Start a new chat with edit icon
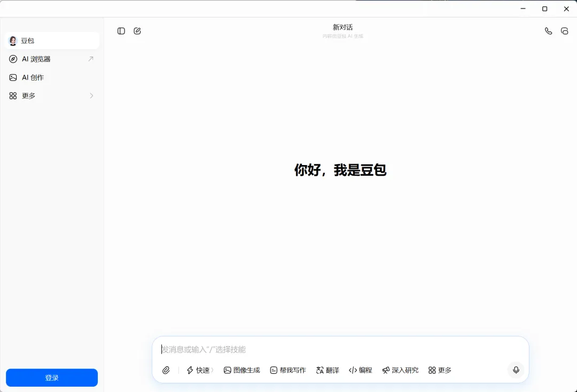Image resolution: width=577 pixels, height=392 pixels. [x=137, y=31]
